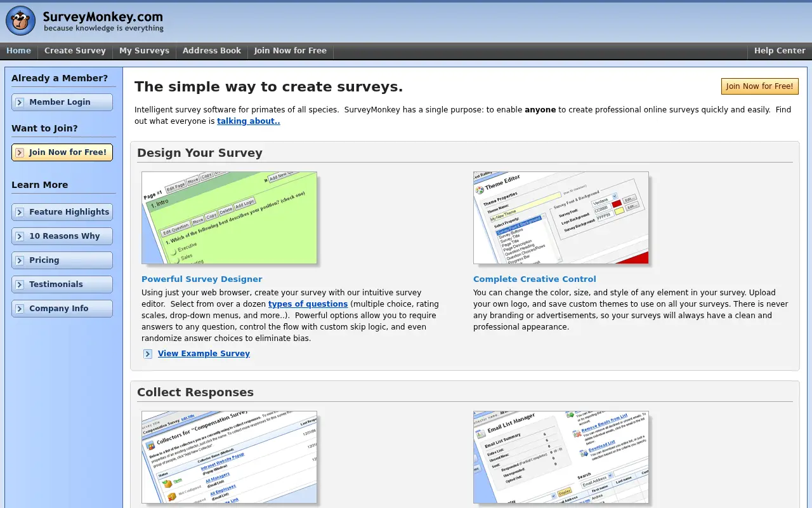
Task: Click the arrow icon beside Member Login
Action: click(x=20, y=102)
